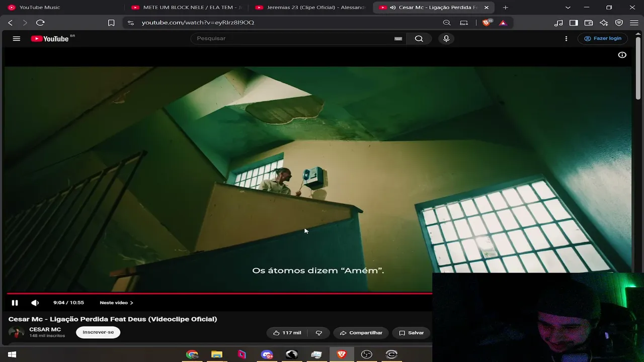Switch to Jeremias 23 (Clipe Oficial) tab
Viewport: 644px width, 362px height.
click(311, 8)
